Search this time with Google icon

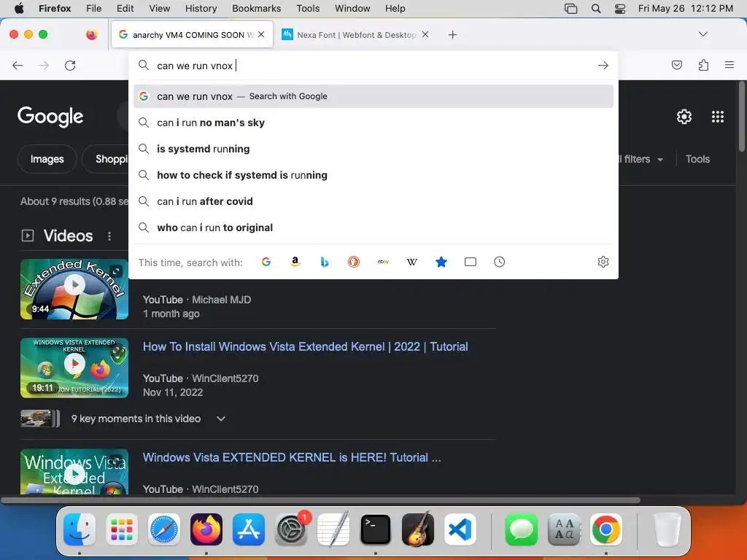[266, 262]
